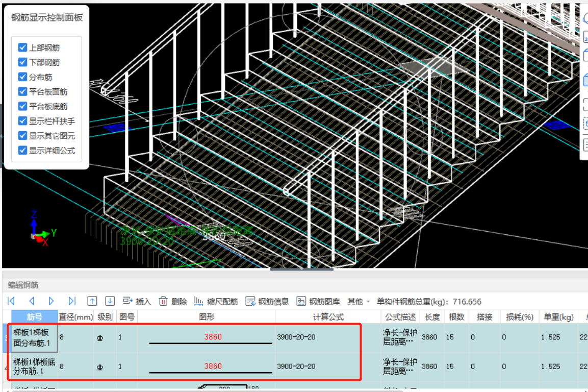Click the 插入 insert row button
Screen dimensions: 588x392
(x=137, y=301)
